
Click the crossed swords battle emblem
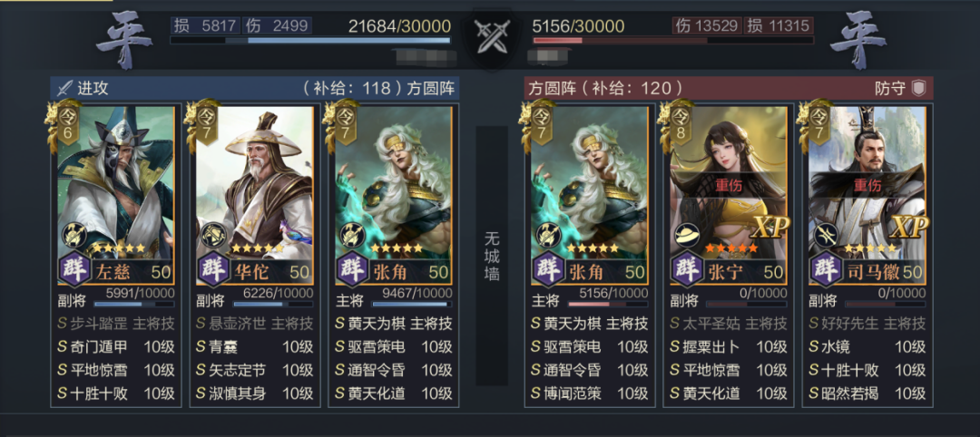coord(491,35)
